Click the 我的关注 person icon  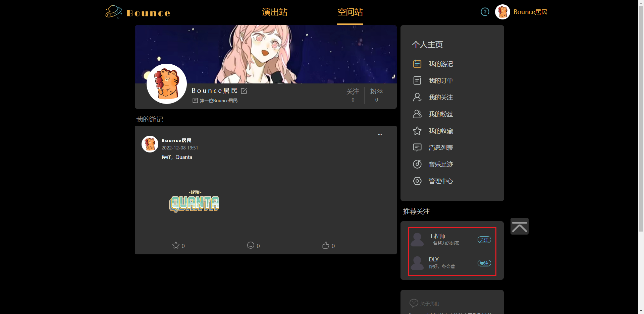click(417, 97)
